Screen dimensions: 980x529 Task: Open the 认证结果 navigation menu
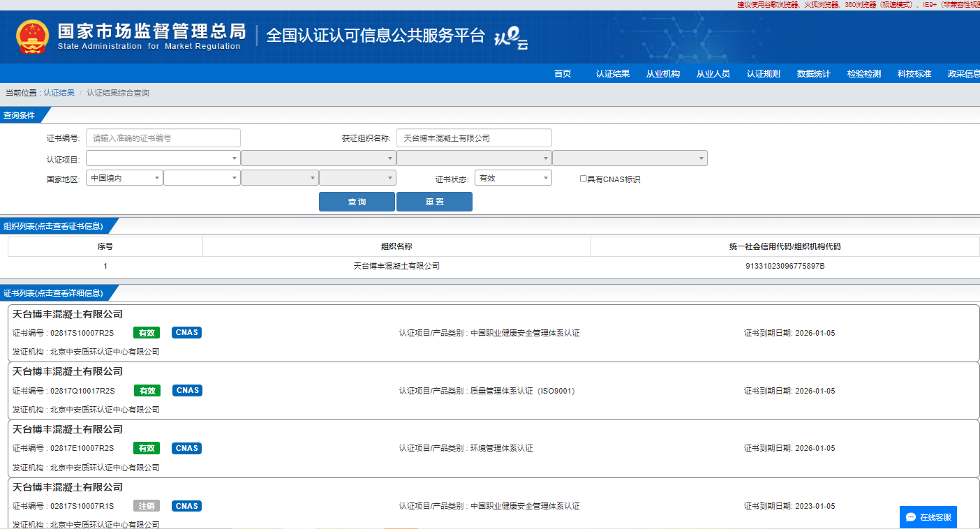pyautogui.click(x=612, y=74)
